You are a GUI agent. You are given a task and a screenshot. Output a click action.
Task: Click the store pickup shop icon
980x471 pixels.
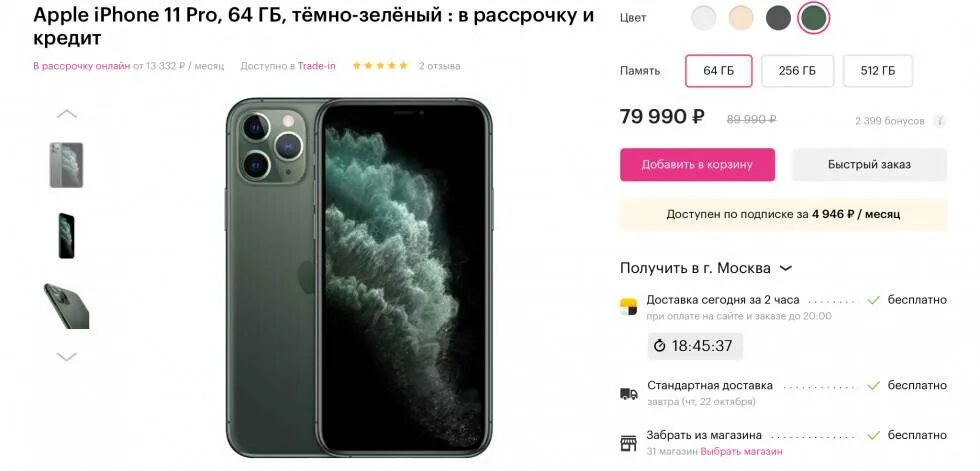[628, 443]
